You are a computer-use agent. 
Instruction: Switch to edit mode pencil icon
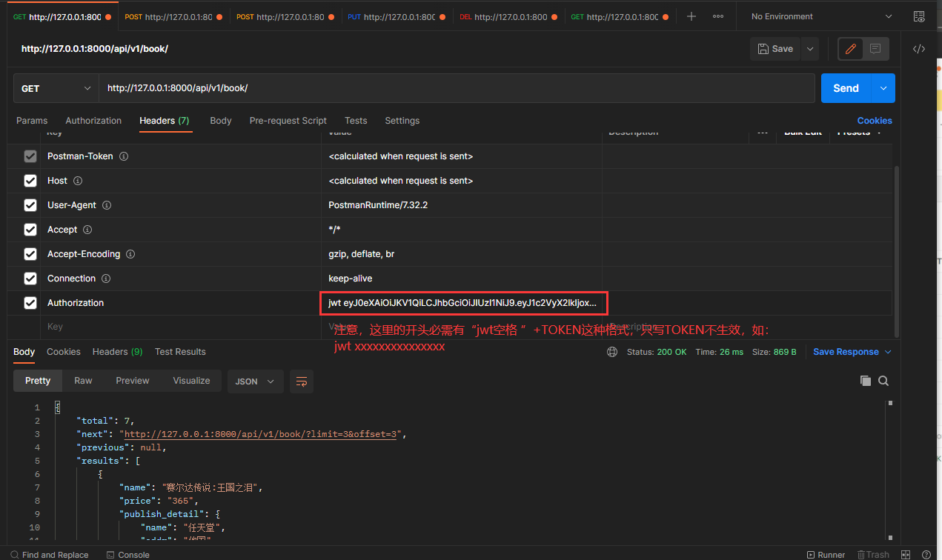tap(851, 49)
